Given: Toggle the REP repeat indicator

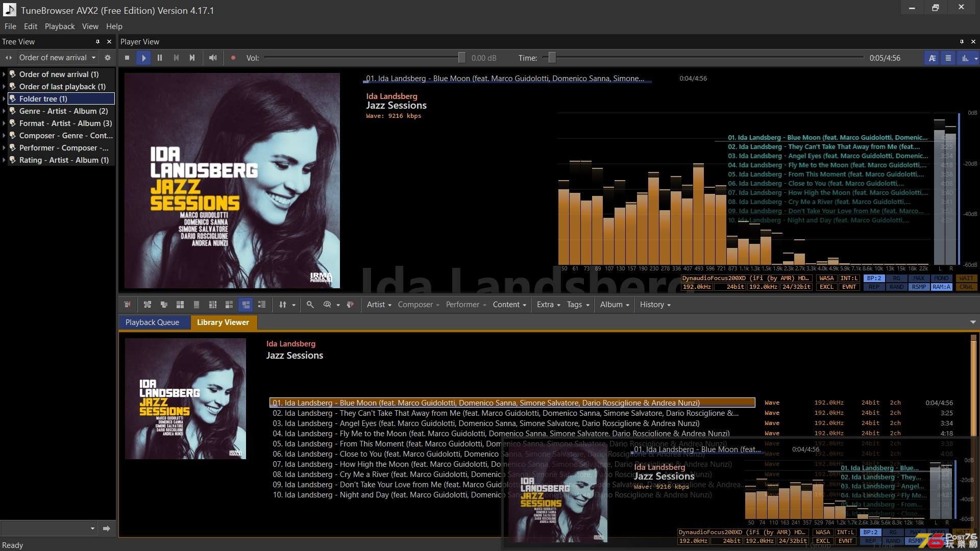Looking at the screenshot, I should (x=874, y=287).
